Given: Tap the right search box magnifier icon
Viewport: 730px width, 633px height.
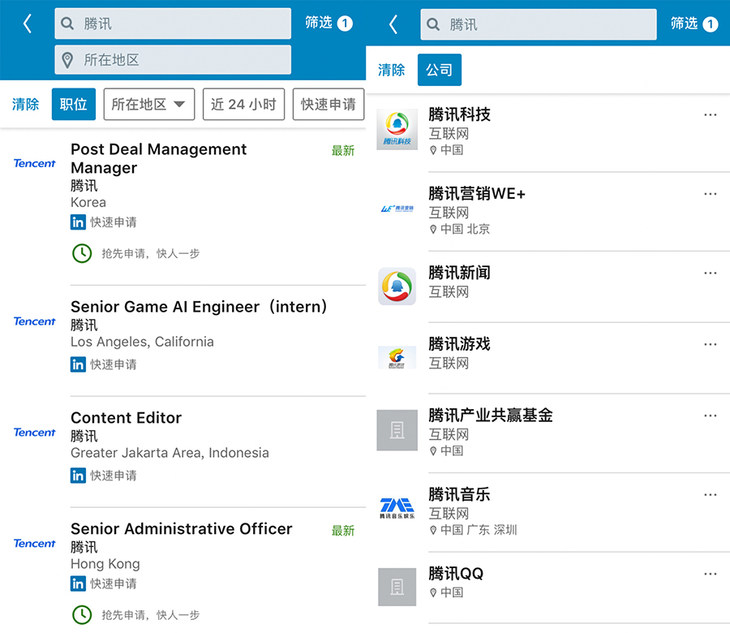Looking at the screenshot, I should [x=433, y=24].
